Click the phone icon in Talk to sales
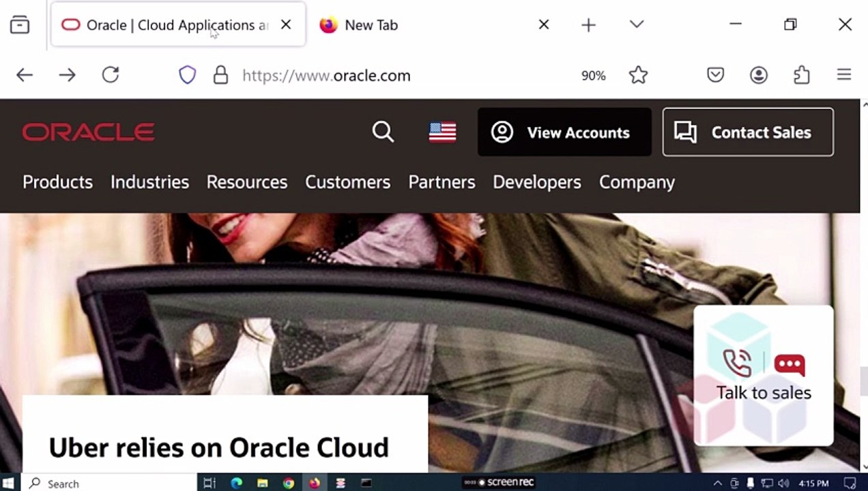Screen dimensions: 868x491 tap(737, 363)
